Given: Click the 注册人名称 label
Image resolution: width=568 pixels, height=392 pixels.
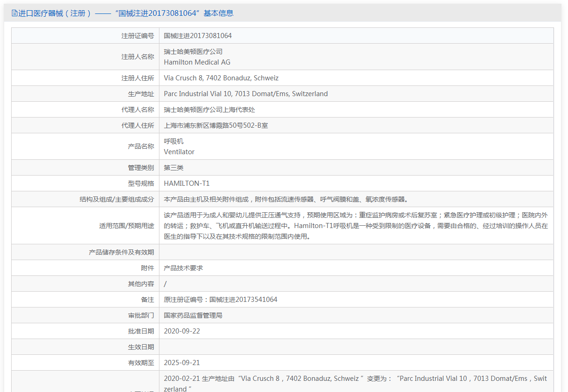Looking at the screenshot, I should click(x=138, y=57).
